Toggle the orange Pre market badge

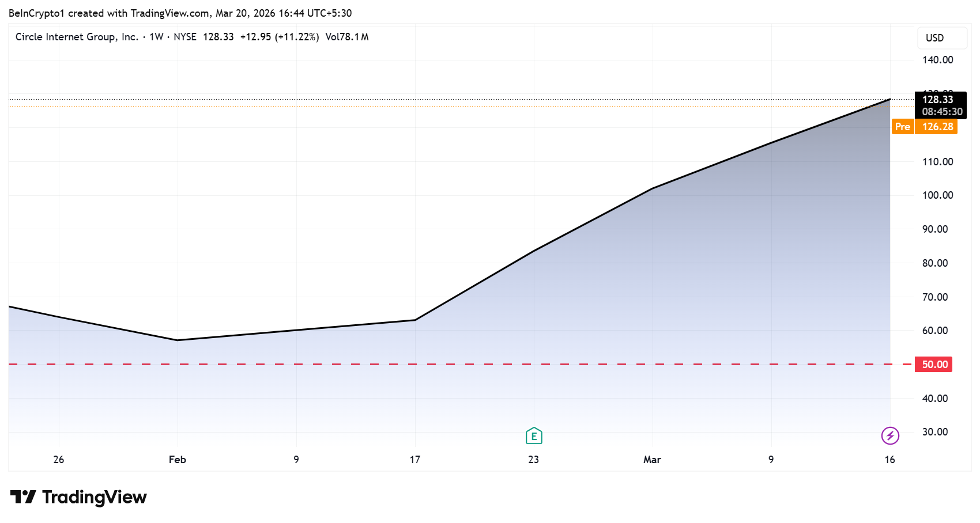click(x=903, y=127)
